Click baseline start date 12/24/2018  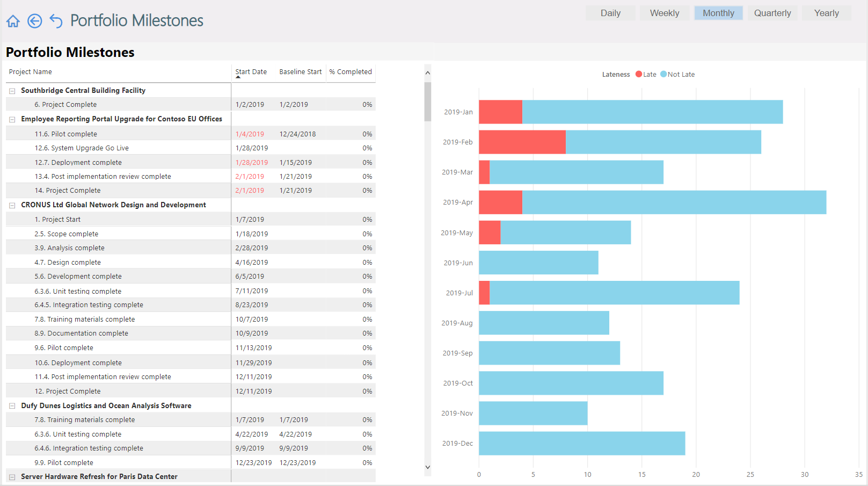(x=297, y=134)
